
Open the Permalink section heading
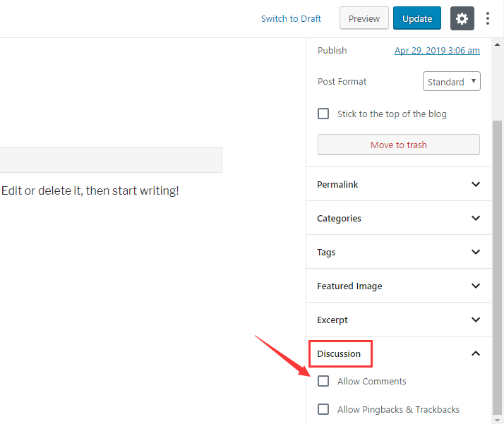coord(337,184)
